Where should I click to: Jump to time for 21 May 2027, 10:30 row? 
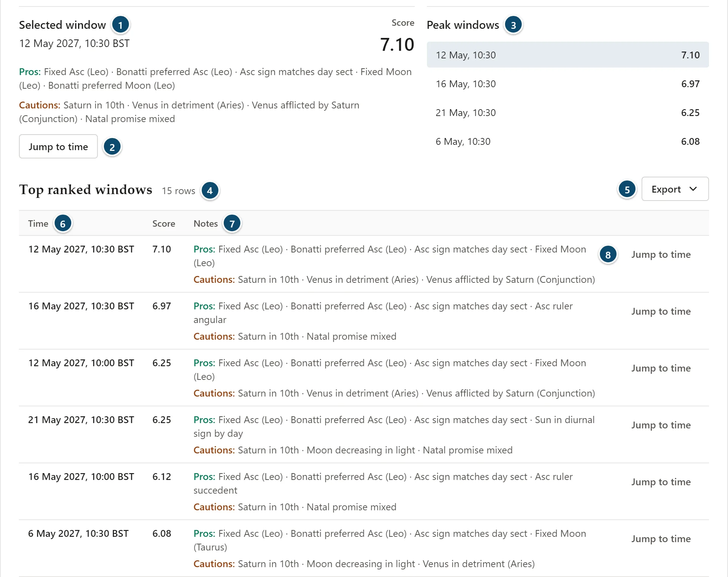point(661,425)
